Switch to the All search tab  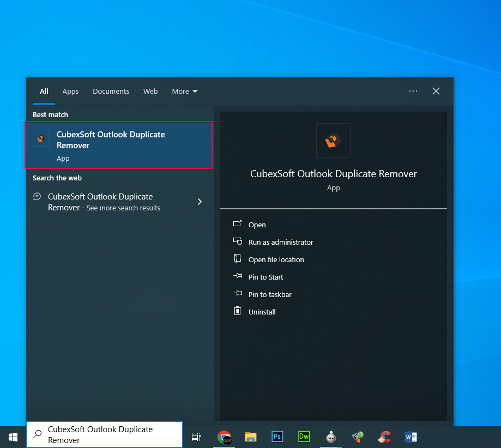pos(44,92)
